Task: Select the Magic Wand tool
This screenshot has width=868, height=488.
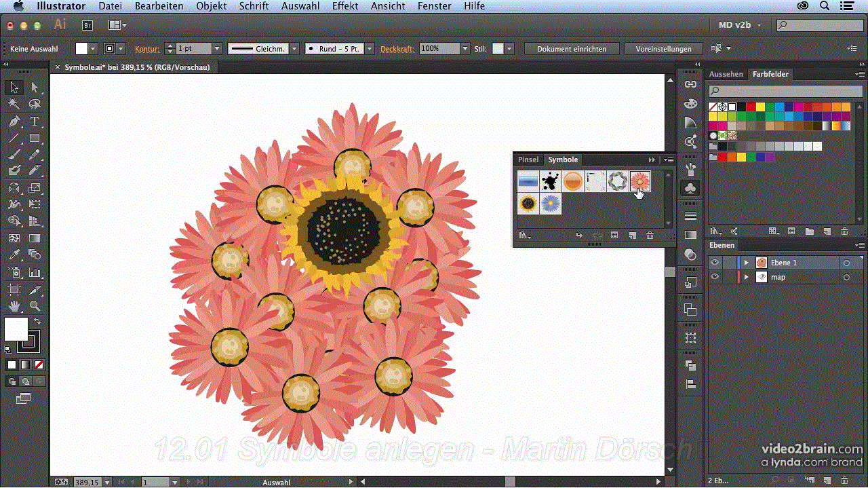Action: [x=14, y=104]
